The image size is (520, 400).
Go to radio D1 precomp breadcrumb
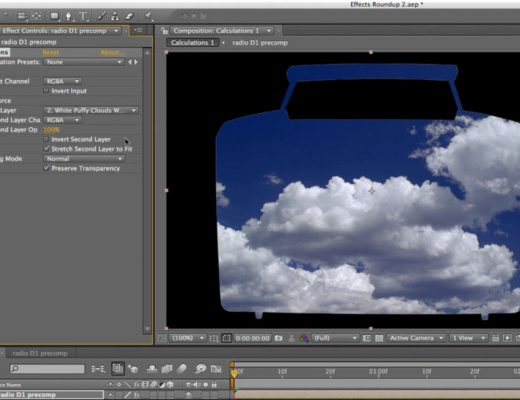click(x=260, y=43)
